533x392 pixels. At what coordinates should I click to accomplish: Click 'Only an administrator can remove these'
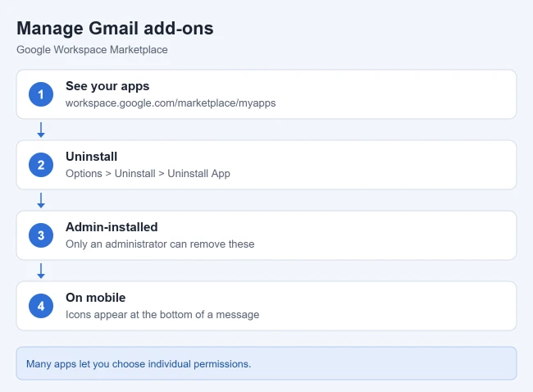coord(160,244)
